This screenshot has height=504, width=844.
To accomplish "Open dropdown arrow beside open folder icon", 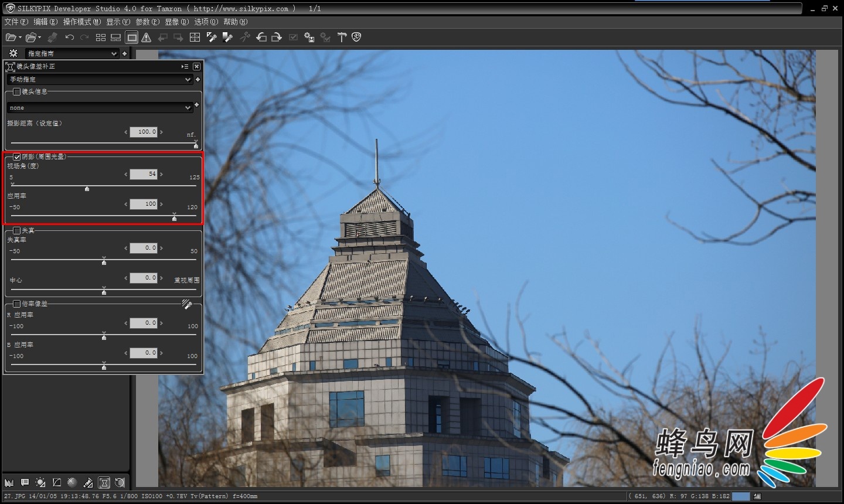I will pyautogui.click(x=40, y=38).
